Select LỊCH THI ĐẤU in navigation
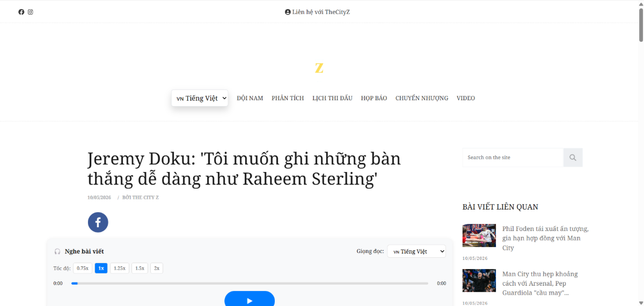The image size is (644, 306). [332, 98]
